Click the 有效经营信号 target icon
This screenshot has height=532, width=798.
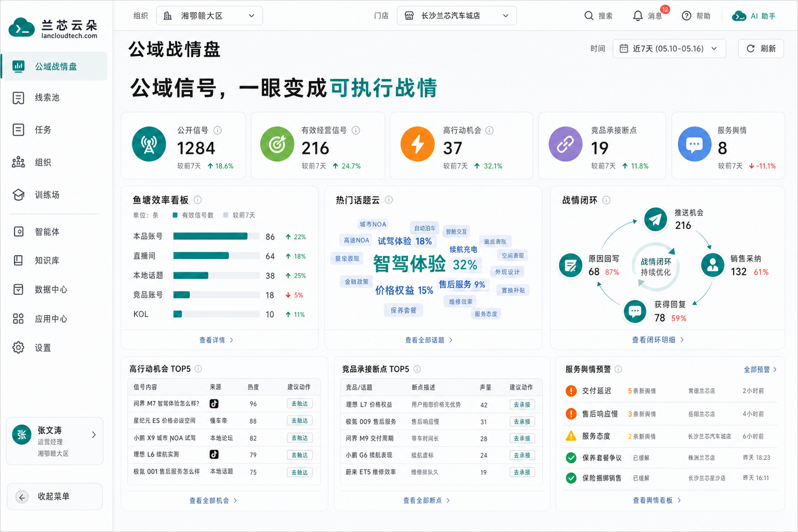[x=277, y=144]
